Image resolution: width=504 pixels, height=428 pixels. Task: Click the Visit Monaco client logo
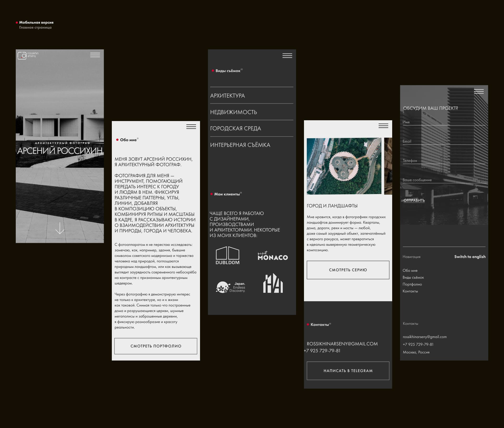[273, 256]
